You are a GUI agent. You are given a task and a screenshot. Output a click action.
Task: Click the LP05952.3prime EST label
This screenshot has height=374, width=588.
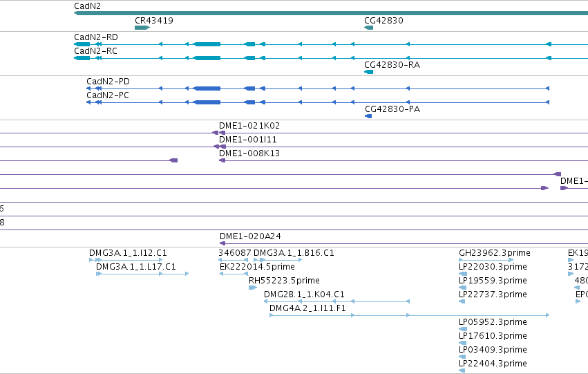pyautogui.click(x=493, y=322)
